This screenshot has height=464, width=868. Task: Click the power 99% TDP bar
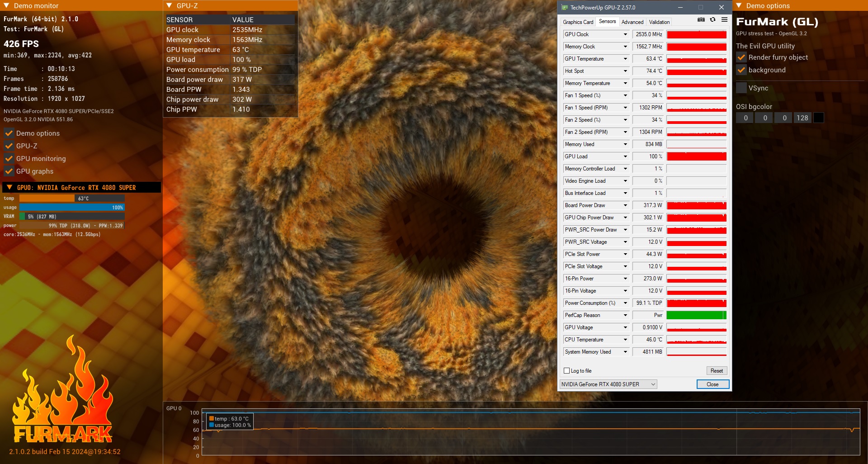[x=72, y=225]
